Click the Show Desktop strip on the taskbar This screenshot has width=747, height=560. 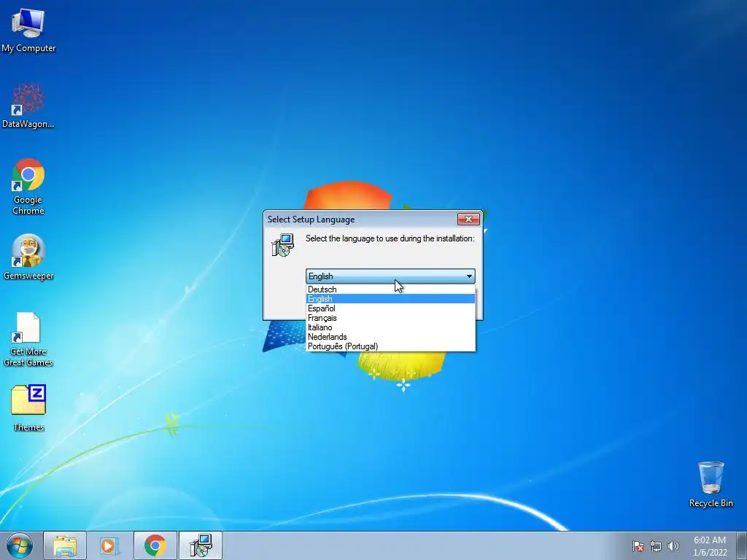[x=741, y=545]
